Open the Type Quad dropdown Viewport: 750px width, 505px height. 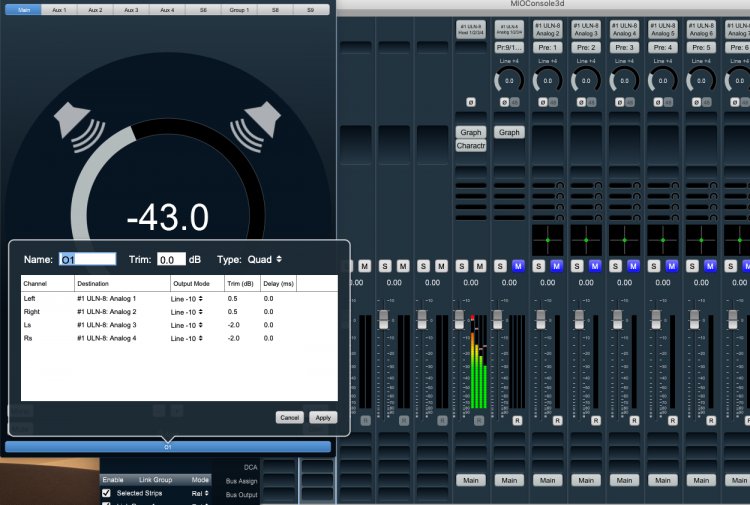coord(265,259)
